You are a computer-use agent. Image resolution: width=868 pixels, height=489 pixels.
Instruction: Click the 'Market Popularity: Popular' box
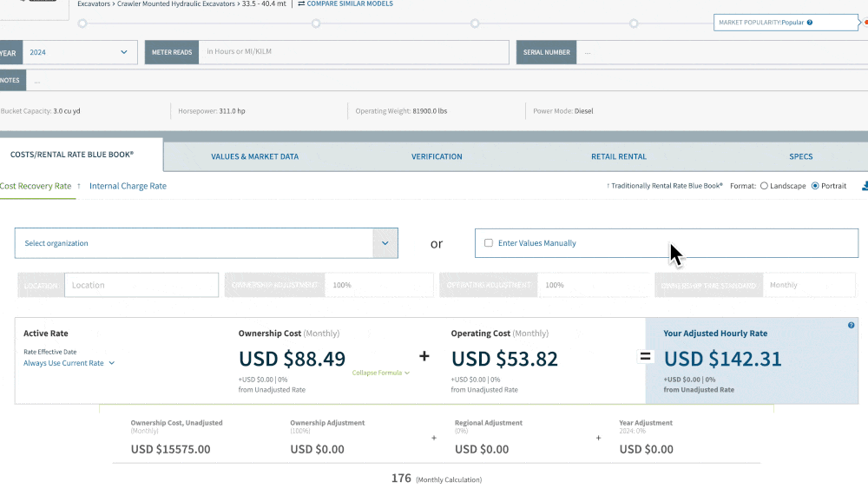pyautogui.click(x=786, y=23)
